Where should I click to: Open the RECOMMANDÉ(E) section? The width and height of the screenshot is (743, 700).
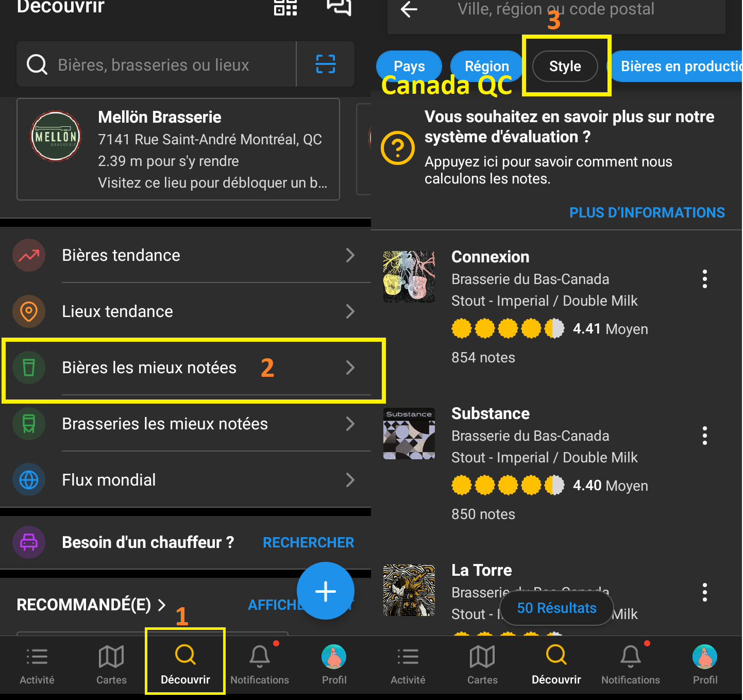(x=91, y=605)
